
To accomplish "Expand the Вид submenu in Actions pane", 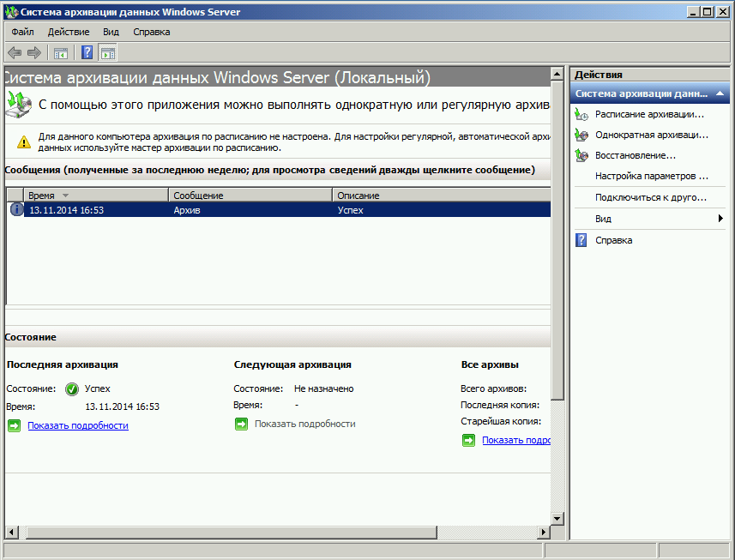I will [720, 219].
